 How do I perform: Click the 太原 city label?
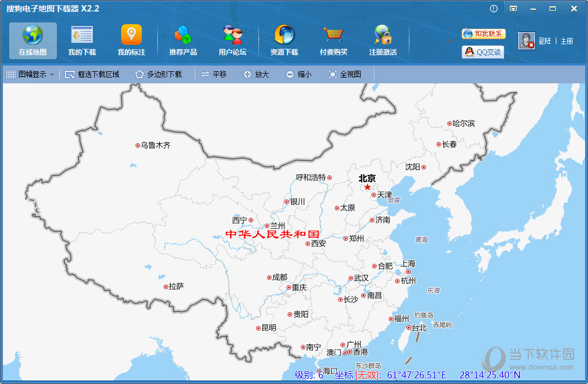347,208
